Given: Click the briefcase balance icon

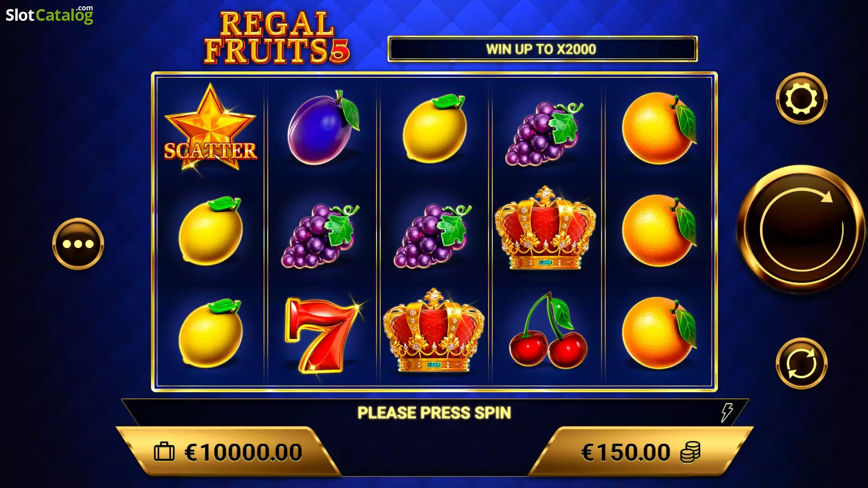Looking at the screenshot, I should coord(164,451).
